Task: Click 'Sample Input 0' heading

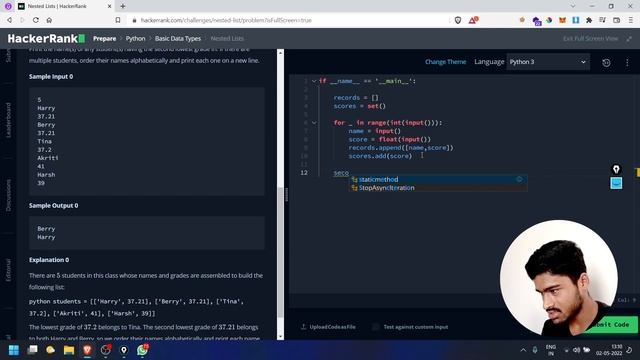Action: 51,77
